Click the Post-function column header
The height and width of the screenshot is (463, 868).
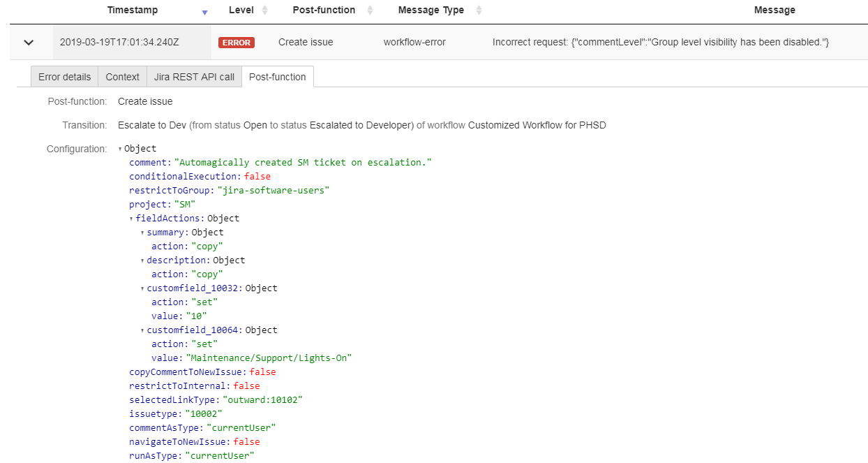[324, 10]
